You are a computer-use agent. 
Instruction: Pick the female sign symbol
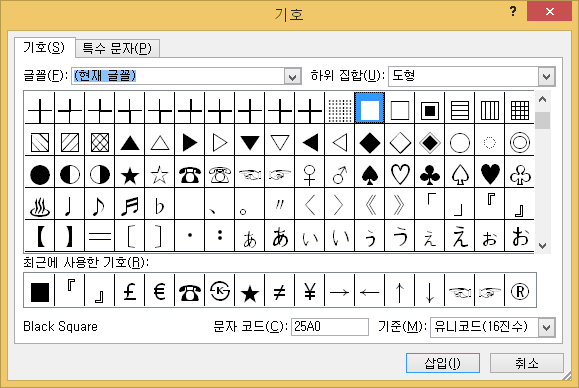pos(310,174)
